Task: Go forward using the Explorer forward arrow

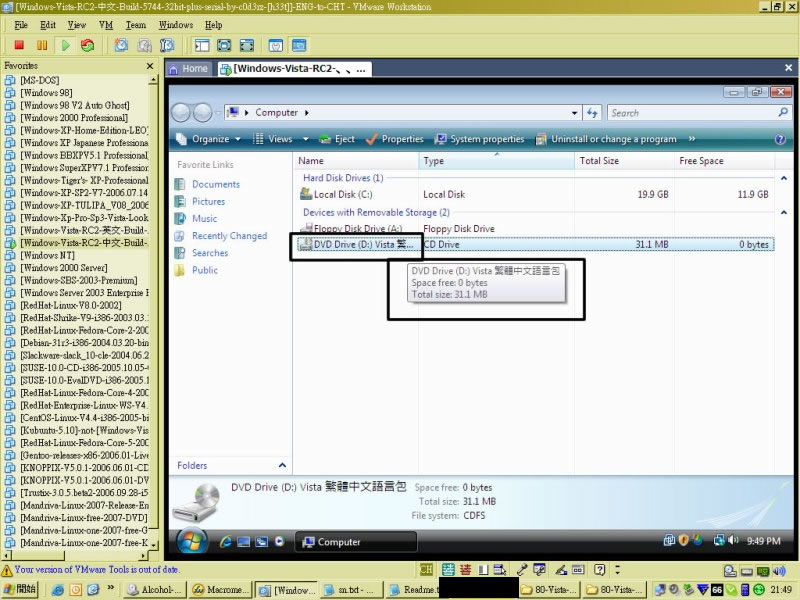Action: (x=203, y=113)
